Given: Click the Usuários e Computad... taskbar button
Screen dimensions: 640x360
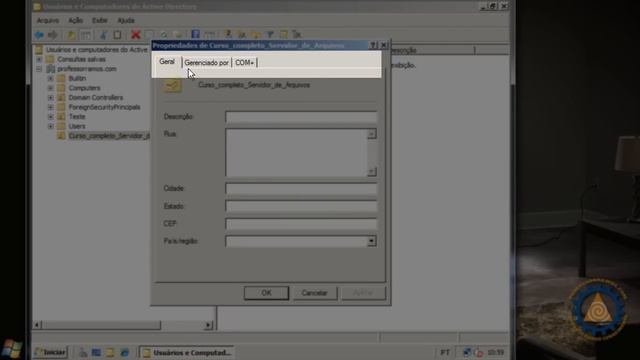Looking at the screenshot, I should [x=187, y=352].
